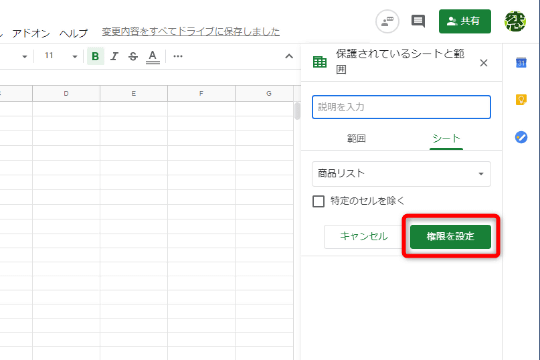This screenshot has width=540, height=360.
Task: Enable 特定のセルを除く checkbox
Action: [318, 201]
